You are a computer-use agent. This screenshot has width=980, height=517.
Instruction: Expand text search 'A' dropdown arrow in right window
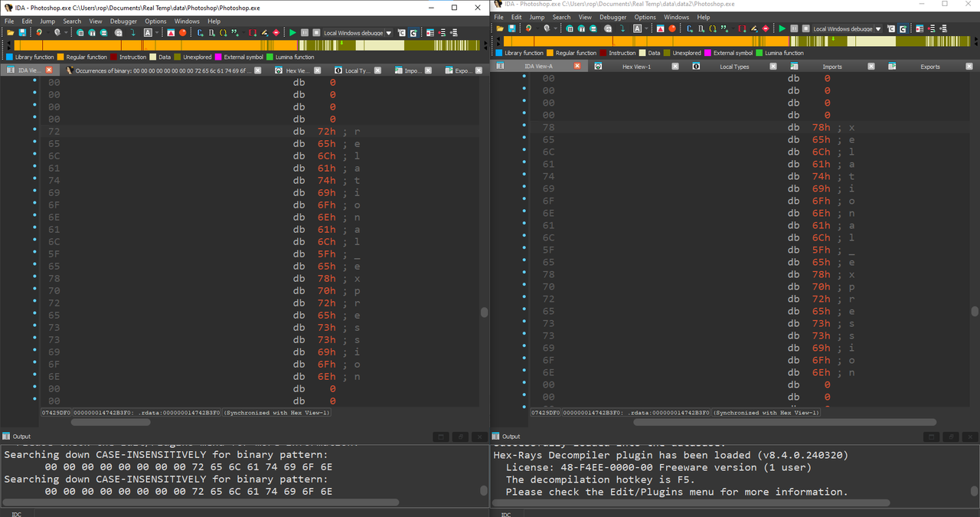[646, 28]
